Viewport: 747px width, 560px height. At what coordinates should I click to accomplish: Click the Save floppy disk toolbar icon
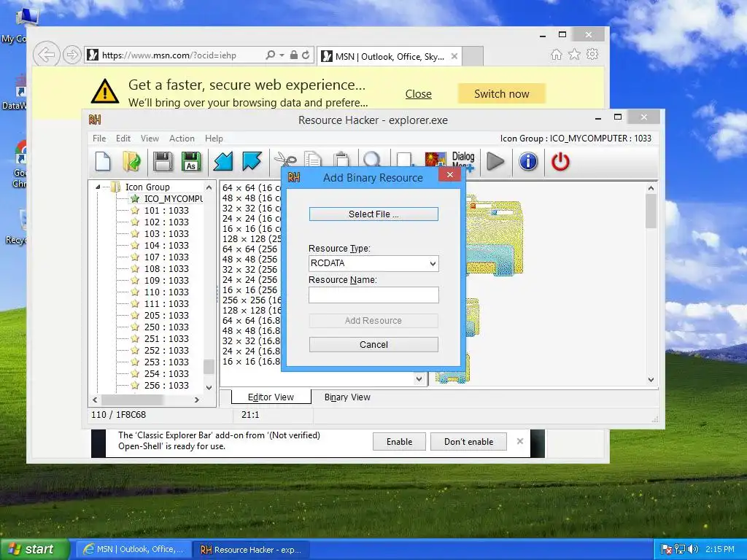(163, 161)
